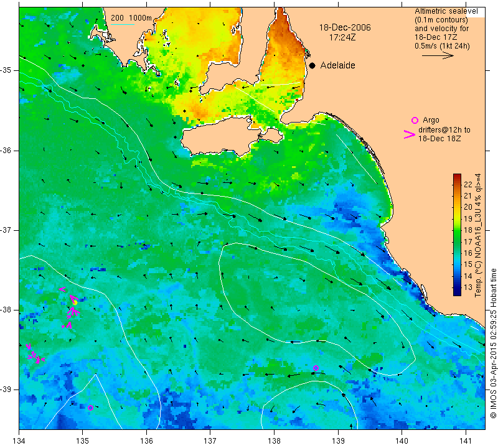Click the longitude axis label 137
498x448 pixels.
(x=210, y=441)
